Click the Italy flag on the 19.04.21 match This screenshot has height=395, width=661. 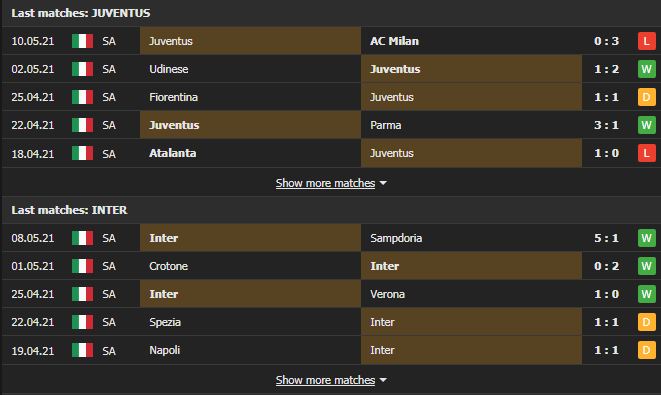coord(82,350)
